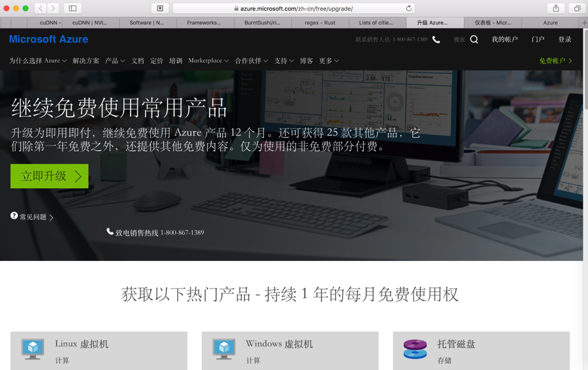Click the phone icon beside sales number

point(436,39)
